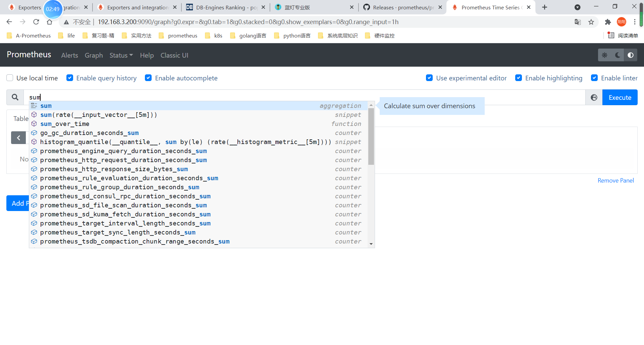Screen dimensions: 644x345
Task: Uncheck Use experimental editor
Action: pyautogui.click(x=429, y=78)
